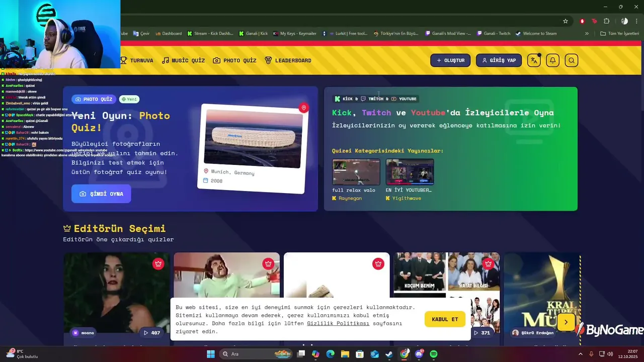Expand the bookmarks overflow chevron
This screenshot has height=362, width=644.
pyautogui.click(x=587, y=34)
